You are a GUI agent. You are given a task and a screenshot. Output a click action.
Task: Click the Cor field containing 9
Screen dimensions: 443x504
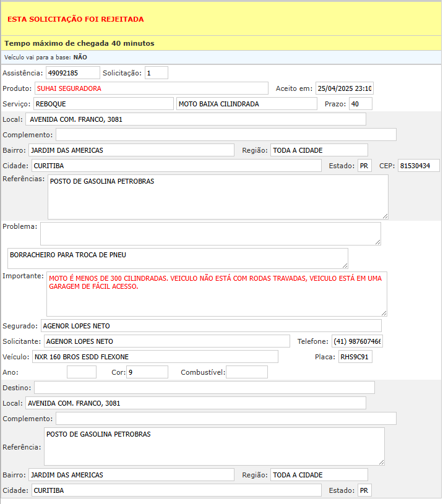pos(147,372)
